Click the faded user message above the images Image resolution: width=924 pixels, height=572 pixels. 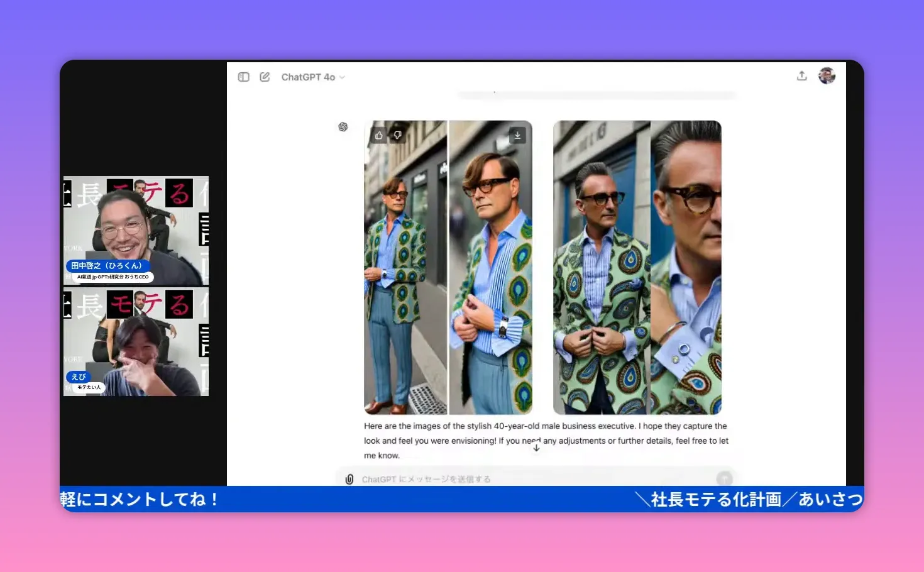pyautogui.click(x=596, y=94)
